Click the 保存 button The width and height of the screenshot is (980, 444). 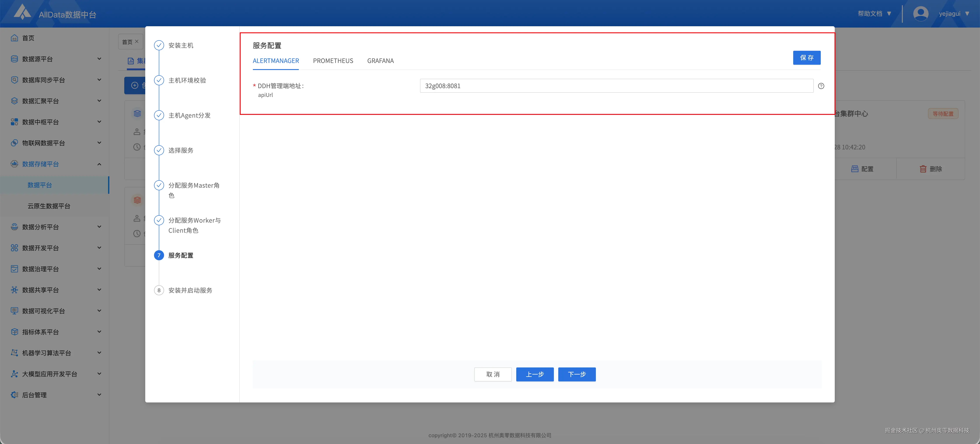pos(807,58)
